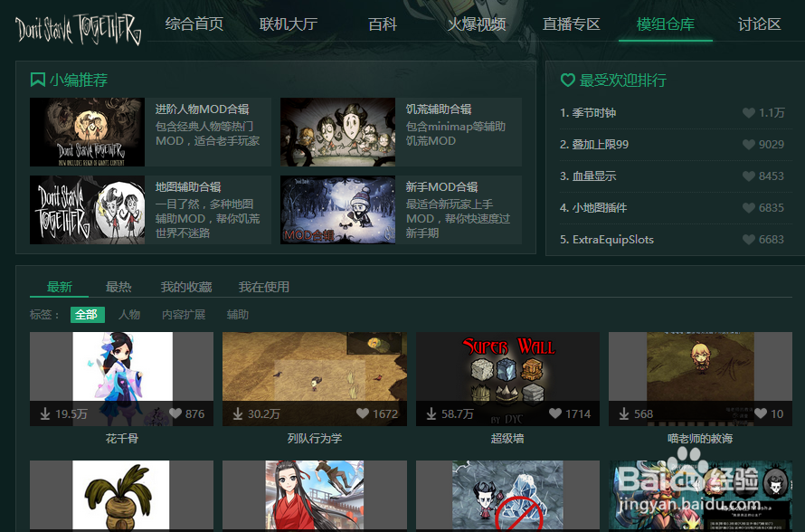805x532 pixels.
Task: Open the 列队行为学 mod thumbnail
Action: point(315,378)
